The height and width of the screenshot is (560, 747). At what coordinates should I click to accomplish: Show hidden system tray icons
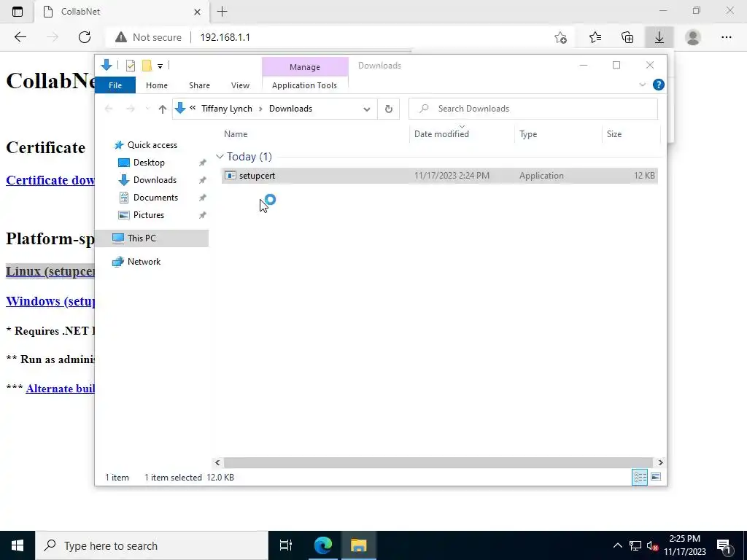617,545
